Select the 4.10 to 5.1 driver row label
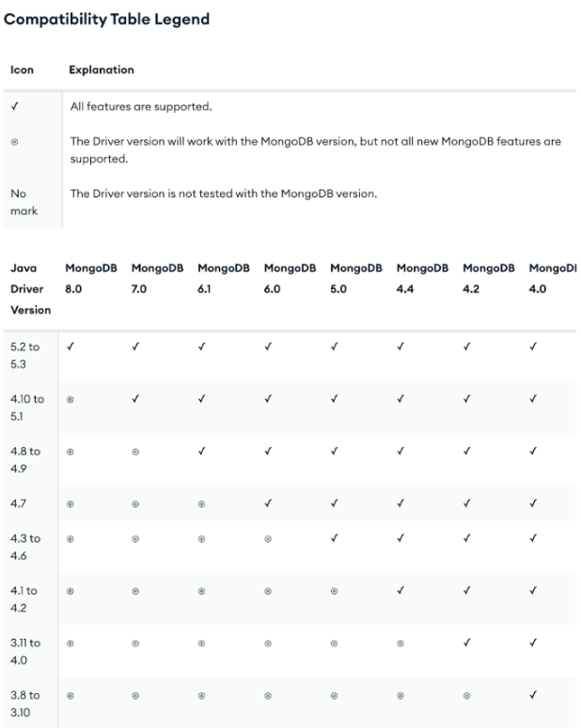The width and height of the screenshot is (581, 728). [x=27, y=408]
